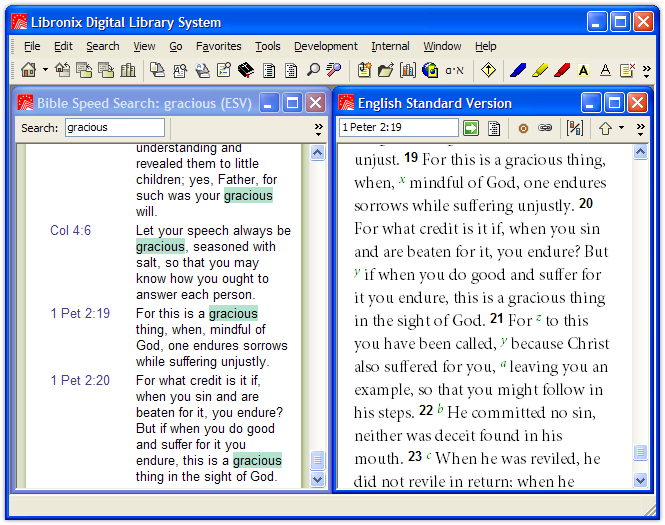Click scroll up arrow in ESV window

640,151
